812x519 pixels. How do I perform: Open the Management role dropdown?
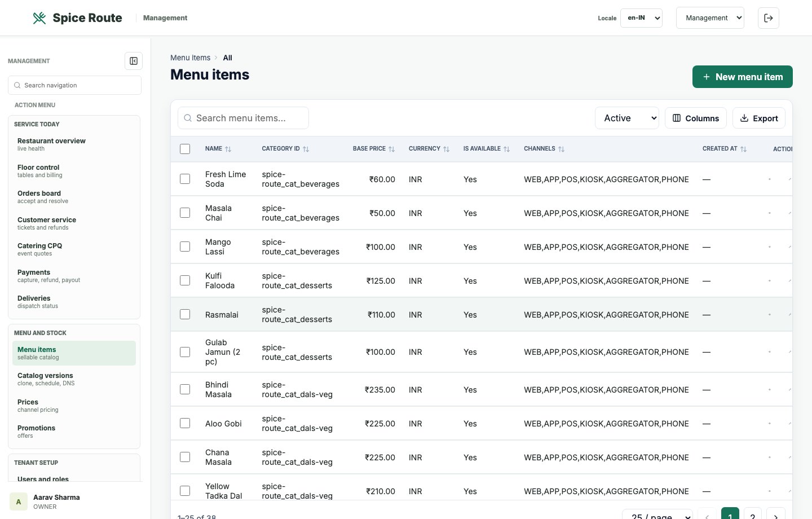click(710, 18)
